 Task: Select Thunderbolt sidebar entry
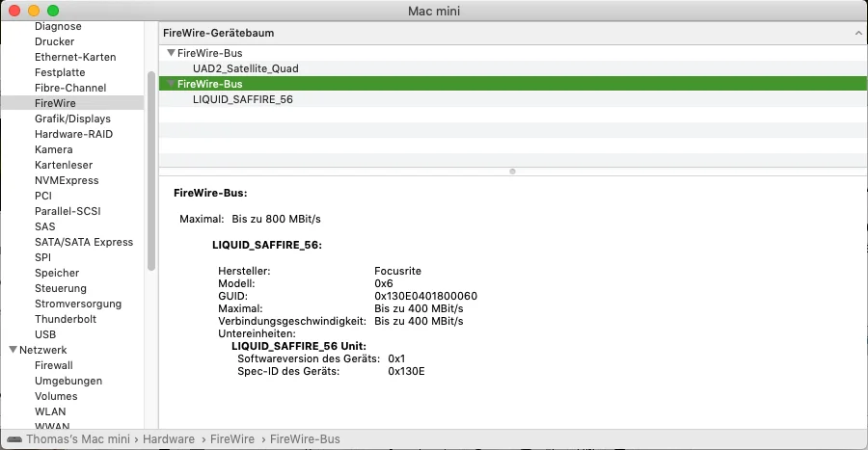point(66,320)
